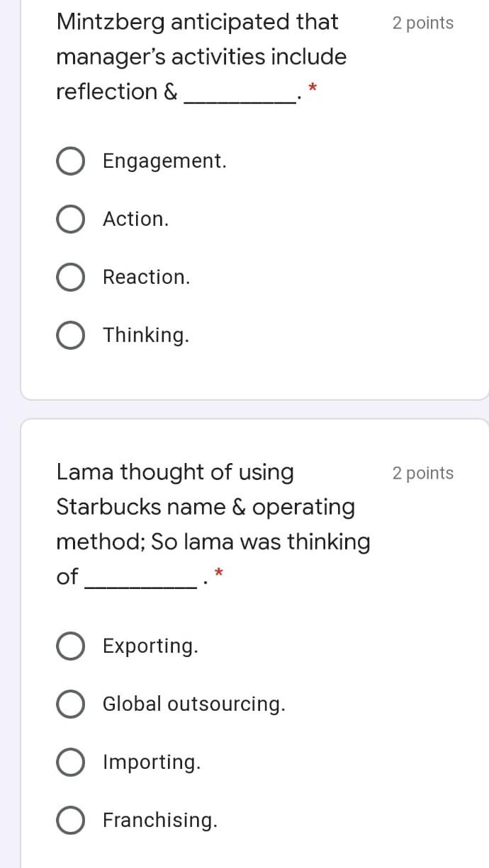Select the Exporting radio button
The width and height of the screenshot is (489, 868).
71,646
